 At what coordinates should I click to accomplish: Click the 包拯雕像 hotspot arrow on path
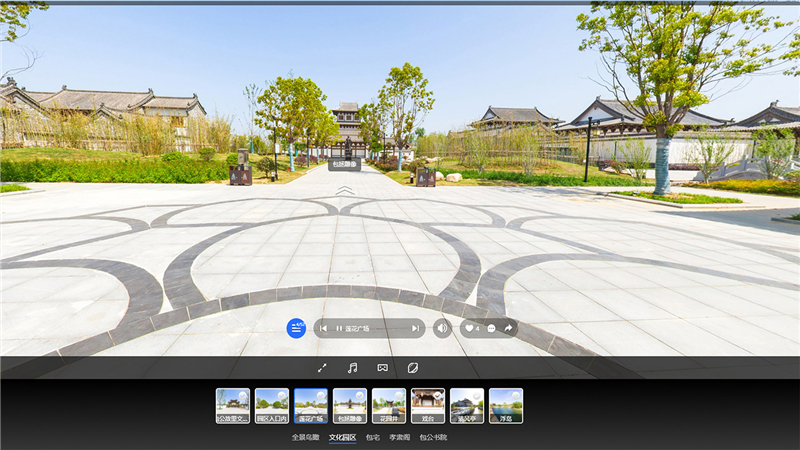(344, 189)
